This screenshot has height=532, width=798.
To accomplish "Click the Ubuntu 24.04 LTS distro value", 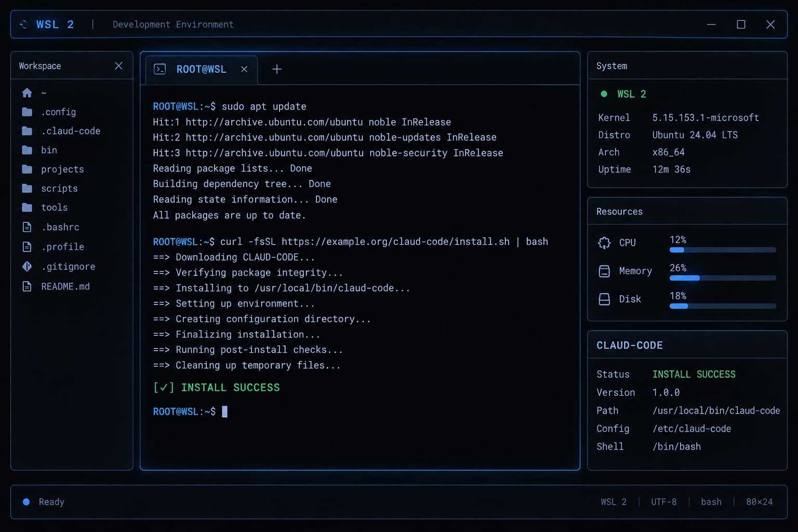I will pyautogui.click(x=695, y=135).
